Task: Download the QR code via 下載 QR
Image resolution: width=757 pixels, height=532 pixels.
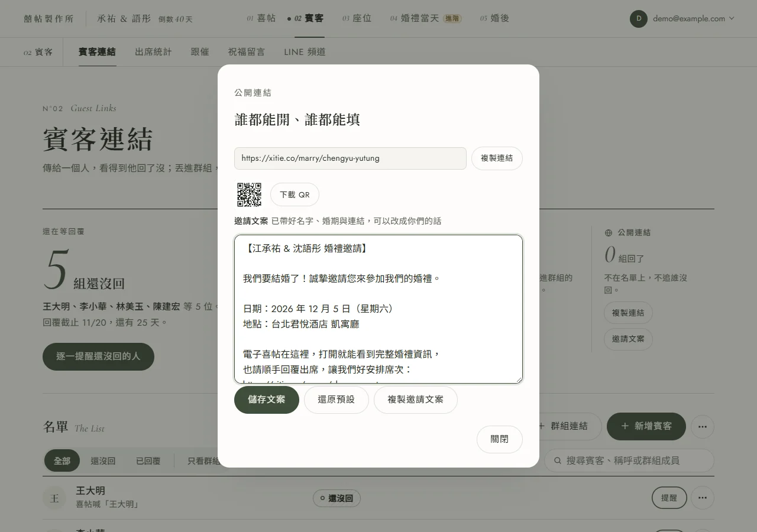Action: 295,194
